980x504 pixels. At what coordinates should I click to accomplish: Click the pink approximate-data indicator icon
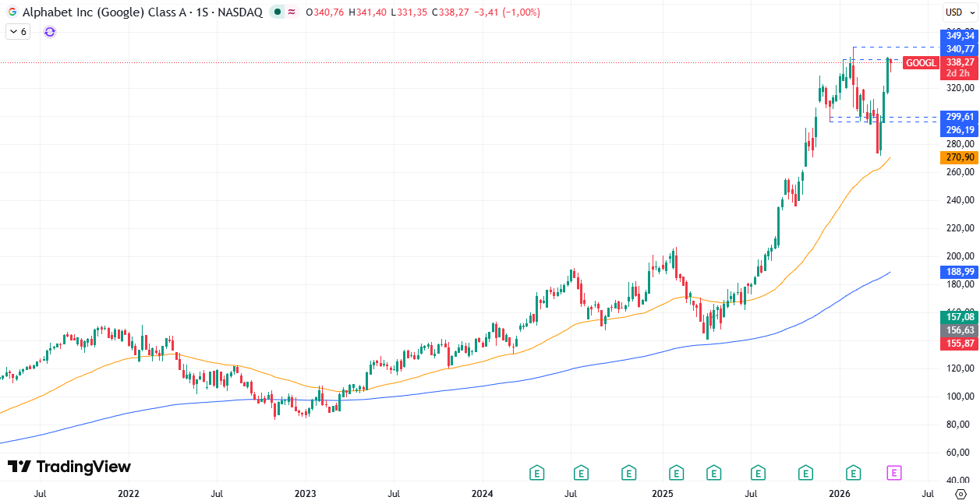coord(292,12)
